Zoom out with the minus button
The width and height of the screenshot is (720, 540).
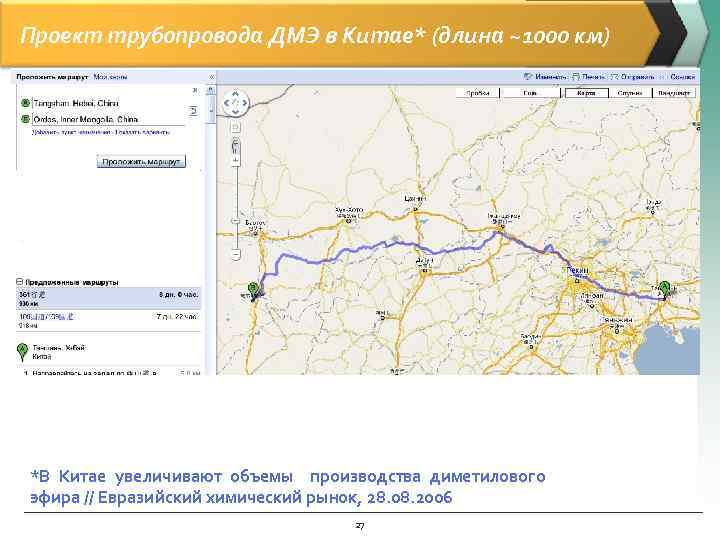coord(236,254)
